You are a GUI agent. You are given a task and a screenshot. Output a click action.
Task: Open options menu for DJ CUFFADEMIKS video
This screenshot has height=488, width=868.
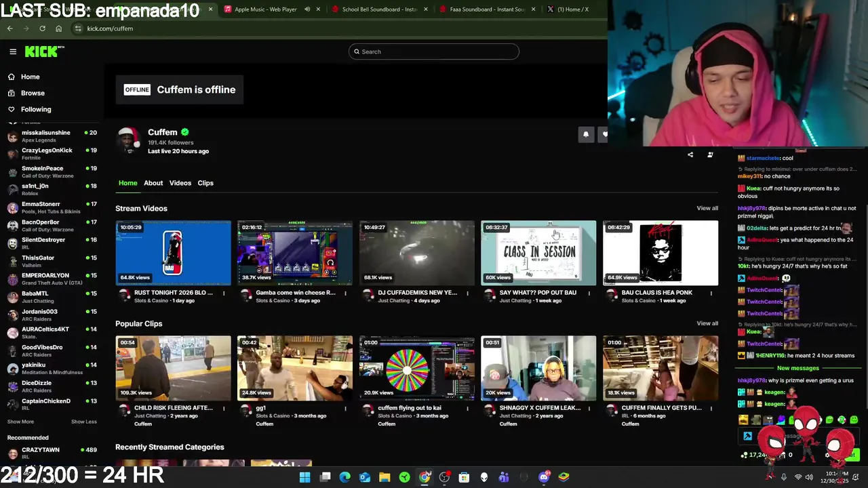click(x=467, y=293)
